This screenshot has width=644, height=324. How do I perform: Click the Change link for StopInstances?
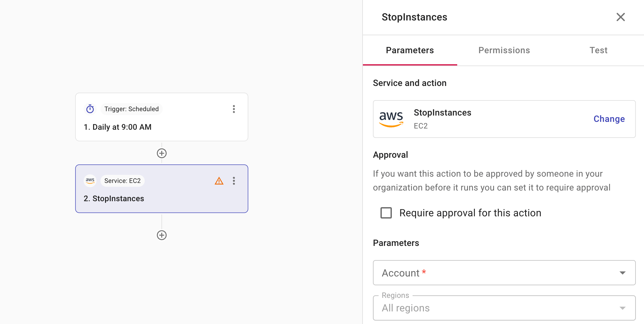click(609, 119)
